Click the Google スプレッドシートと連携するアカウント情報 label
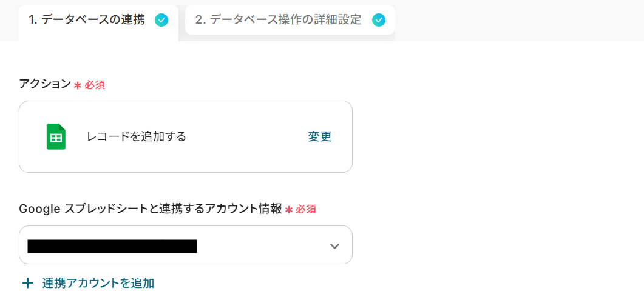Image resolution: width=644 pixels, height=297 pixels. point(151,209)
